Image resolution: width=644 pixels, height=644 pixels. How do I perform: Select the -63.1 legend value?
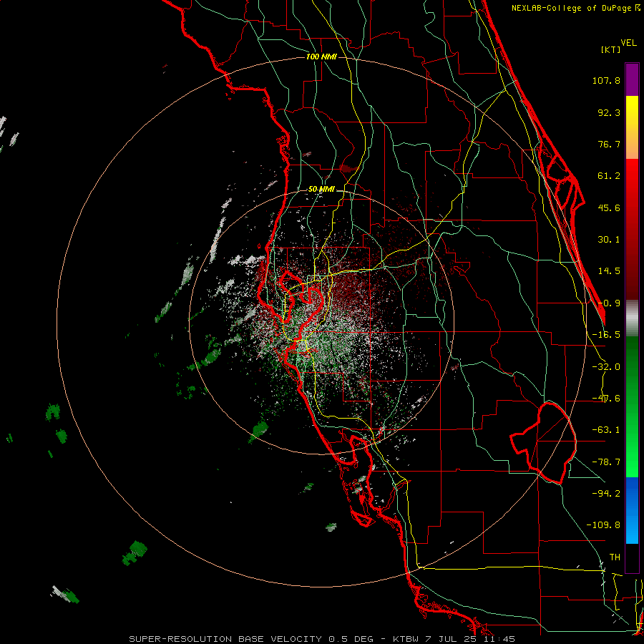click(x=606, y=430)
